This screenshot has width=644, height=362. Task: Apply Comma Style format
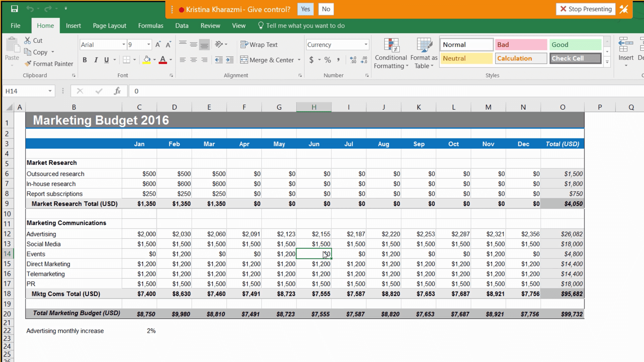(x=338, y=60)
